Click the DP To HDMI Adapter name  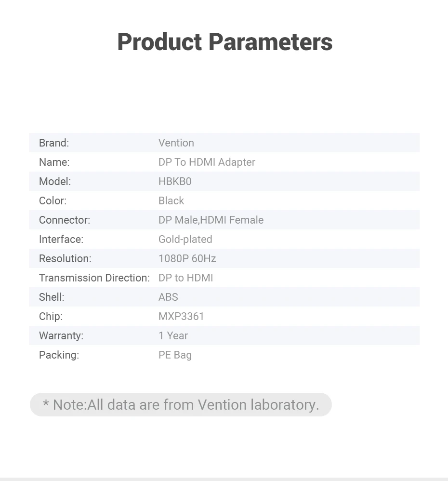(x=207, y=162)
